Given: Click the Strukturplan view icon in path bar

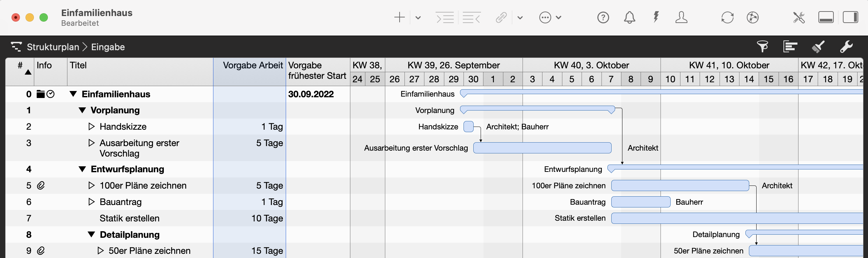Looking at the screenshot, I should pyautogui.click(x=16, y=47).
